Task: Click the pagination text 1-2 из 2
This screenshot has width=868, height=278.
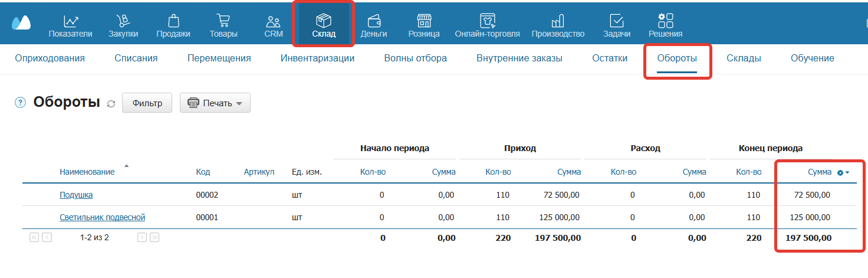Action: pyautogui.click(x=94, y=238)
